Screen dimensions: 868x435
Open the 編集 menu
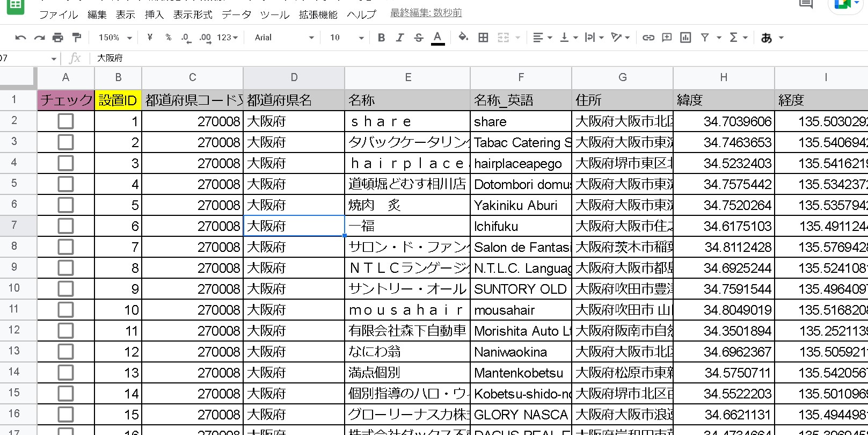97,15
